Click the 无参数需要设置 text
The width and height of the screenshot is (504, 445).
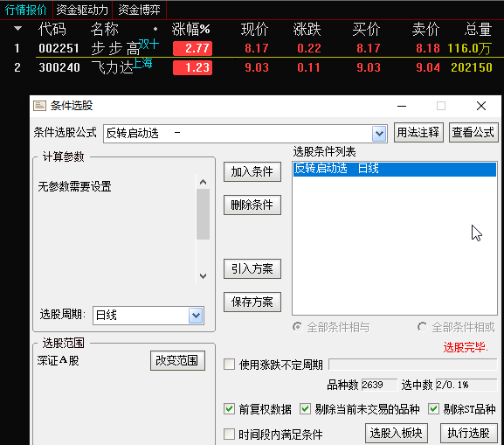coord(74,186)
